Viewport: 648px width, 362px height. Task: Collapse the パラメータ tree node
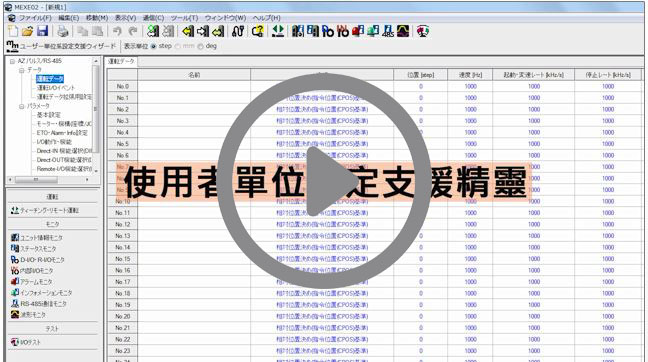coord(21,106)
